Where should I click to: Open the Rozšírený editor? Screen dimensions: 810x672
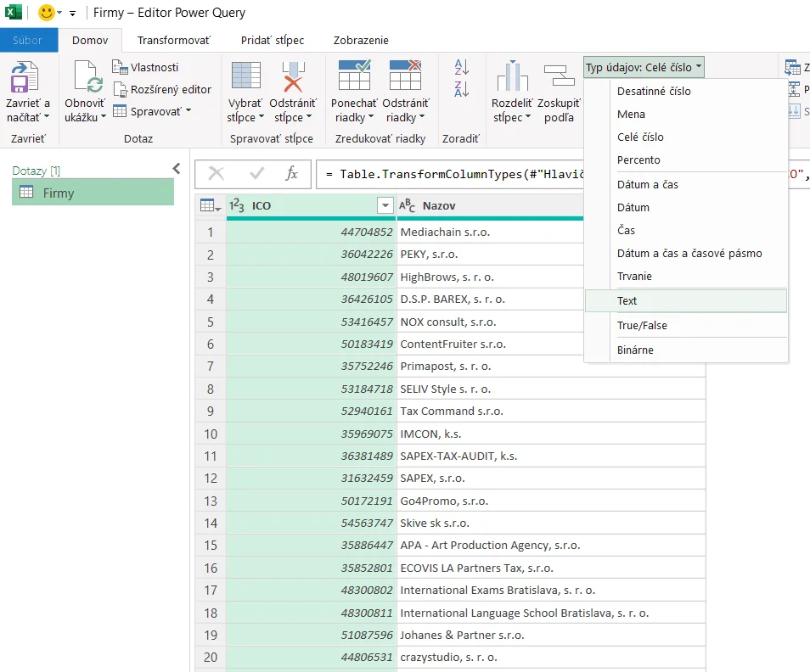(162, 90)
